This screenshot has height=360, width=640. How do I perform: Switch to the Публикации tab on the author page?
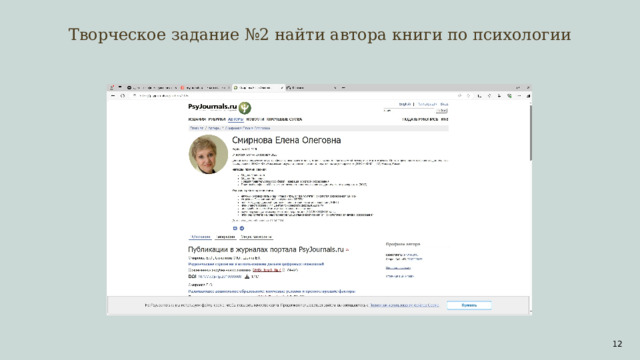(x=200, y=237)
